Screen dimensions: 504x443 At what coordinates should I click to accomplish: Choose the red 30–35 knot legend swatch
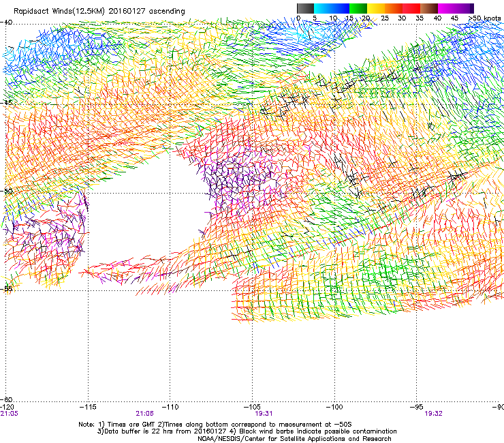point(411,8)
